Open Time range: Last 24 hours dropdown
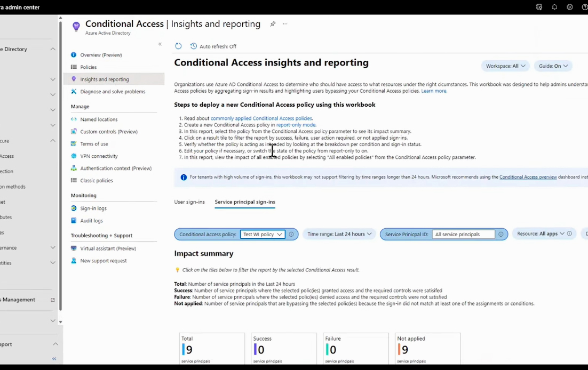 pyautogui.click(x=339, y=234)
